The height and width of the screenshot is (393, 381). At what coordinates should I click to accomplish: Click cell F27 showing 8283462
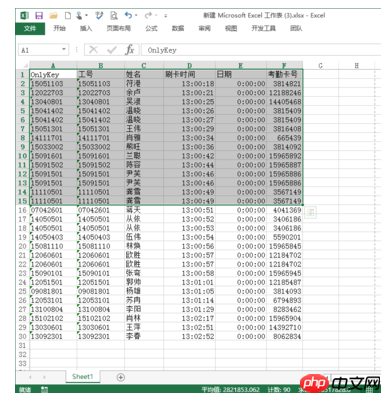(x=284, y=309)
